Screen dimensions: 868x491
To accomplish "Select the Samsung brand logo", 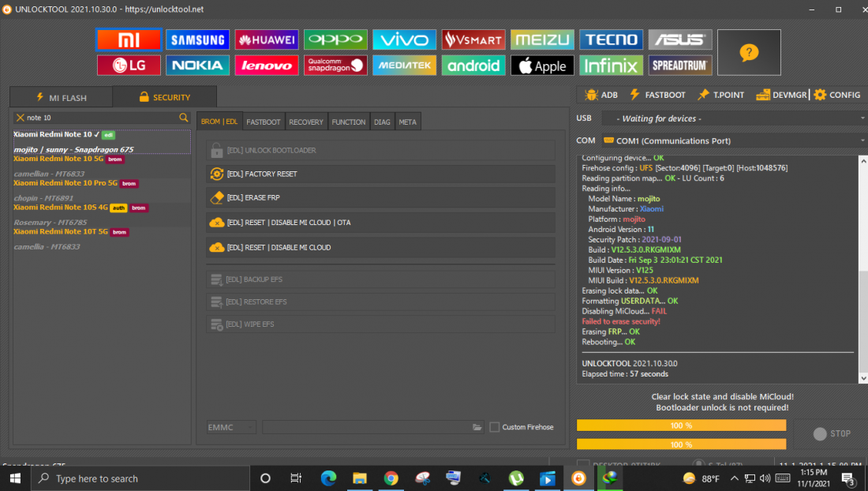I will pyautogui.click(x=197, y=39).
